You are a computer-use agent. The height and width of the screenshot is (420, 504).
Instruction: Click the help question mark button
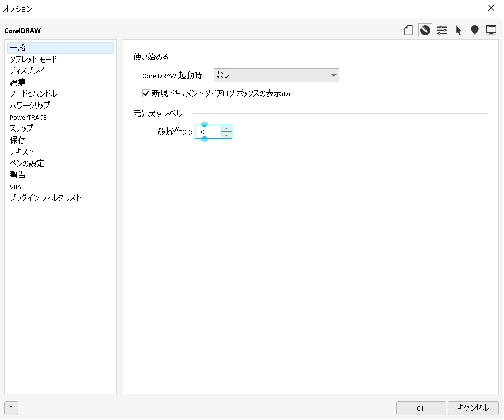point(11,408)
